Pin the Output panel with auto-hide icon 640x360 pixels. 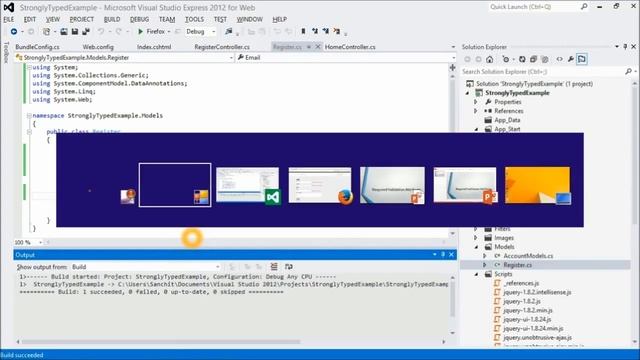(443, 255)
